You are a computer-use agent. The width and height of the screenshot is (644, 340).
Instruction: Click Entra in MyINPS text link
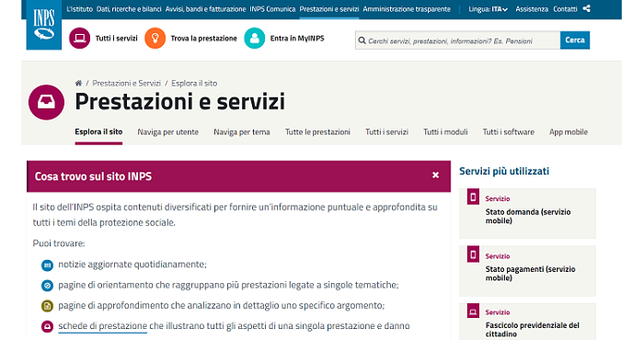click(297, 39)
